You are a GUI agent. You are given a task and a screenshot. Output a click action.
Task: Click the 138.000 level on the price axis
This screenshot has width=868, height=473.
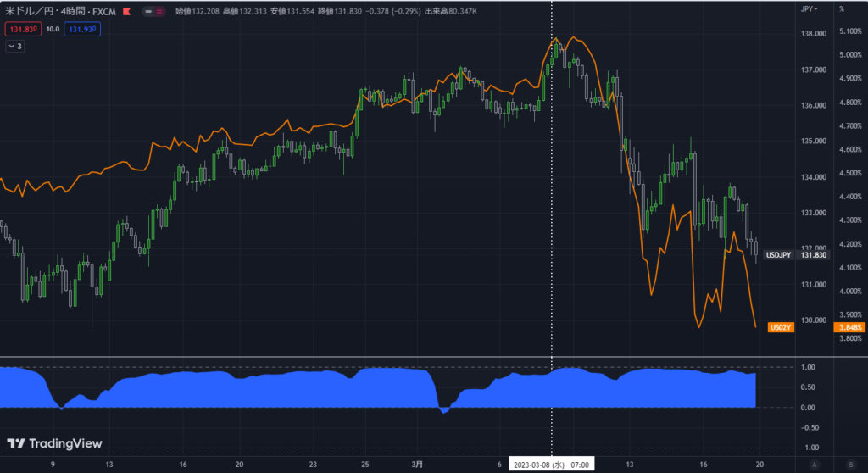tap(813, 33)
